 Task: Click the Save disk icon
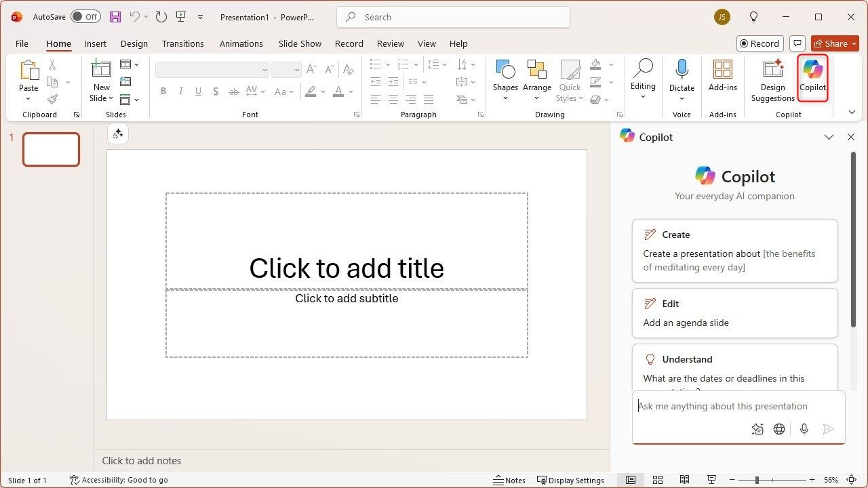(115, 17)
